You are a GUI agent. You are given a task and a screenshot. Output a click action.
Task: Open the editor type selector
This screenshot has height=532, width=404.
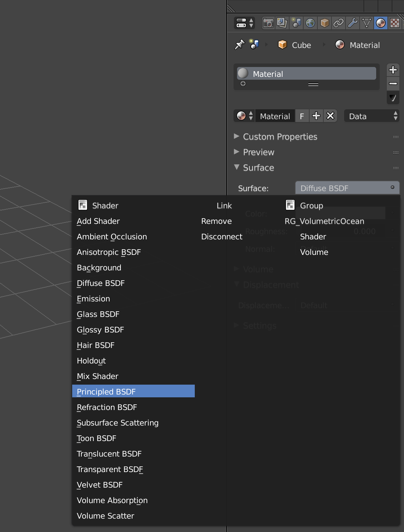[x=244, y=23]
